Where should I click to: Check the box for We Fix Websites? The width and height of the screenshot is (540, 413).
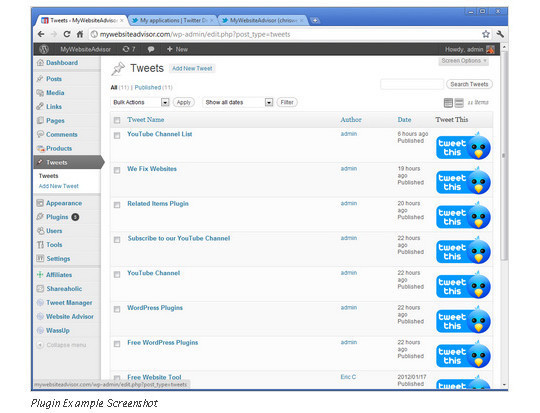click(117, 170)
